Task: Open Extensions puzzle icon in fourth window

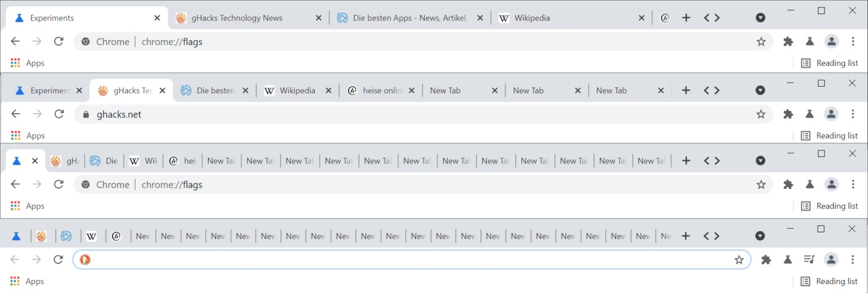Action: pos(766,260)
